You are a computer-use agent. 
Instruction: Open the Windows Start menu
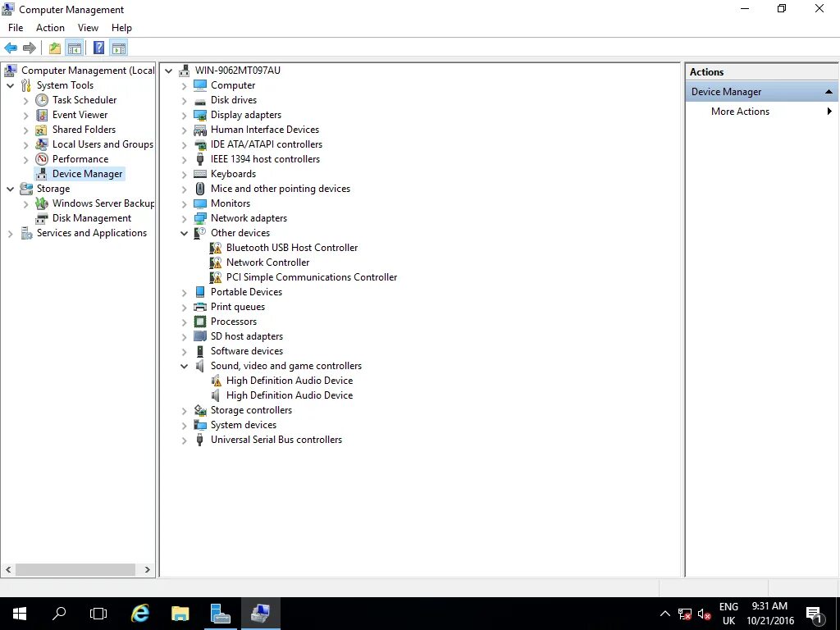(x=20, y=614)
